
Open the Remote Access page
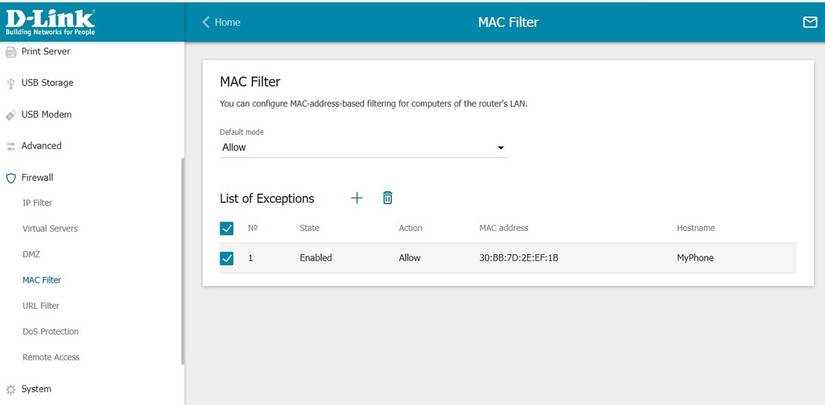[51, 357]
